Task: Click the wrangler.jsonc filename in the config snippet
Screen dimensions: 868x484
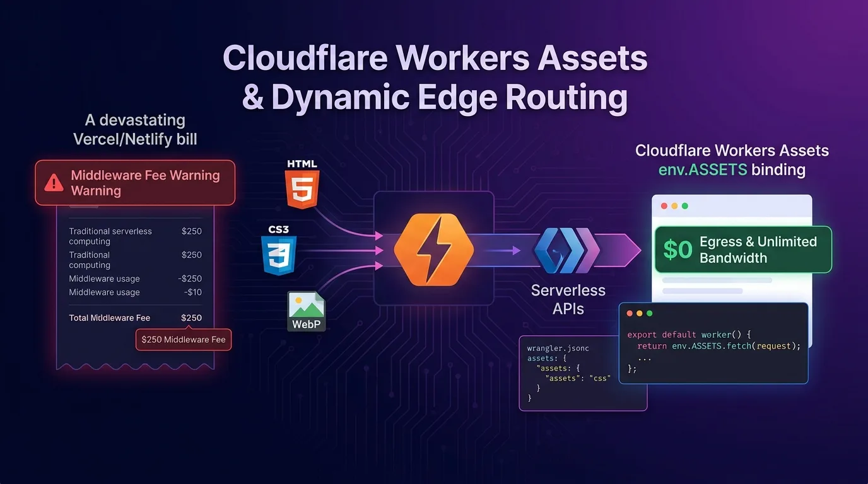Action: (x=559, y=347)
